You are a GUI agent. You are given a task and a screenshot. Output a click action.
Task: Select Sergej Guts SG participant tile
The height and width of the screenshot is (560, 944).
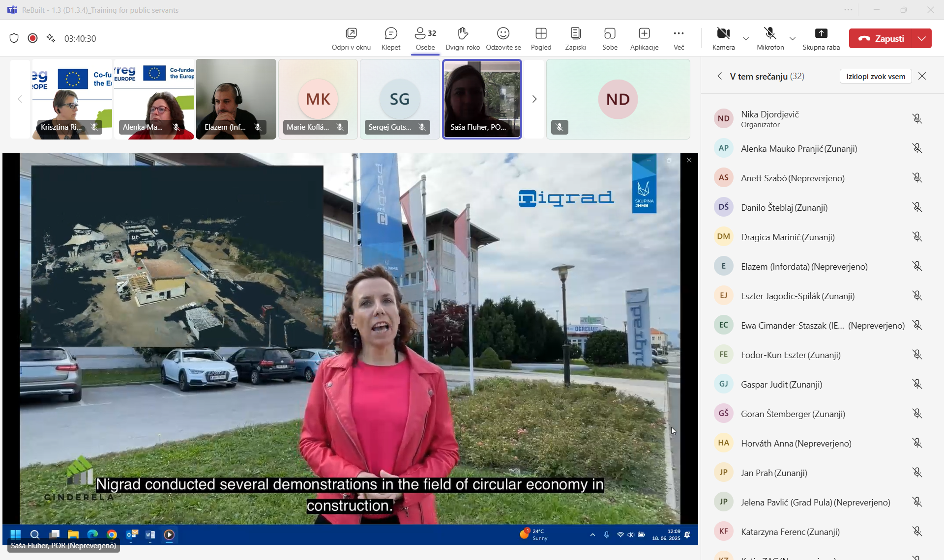coord(400,99)
